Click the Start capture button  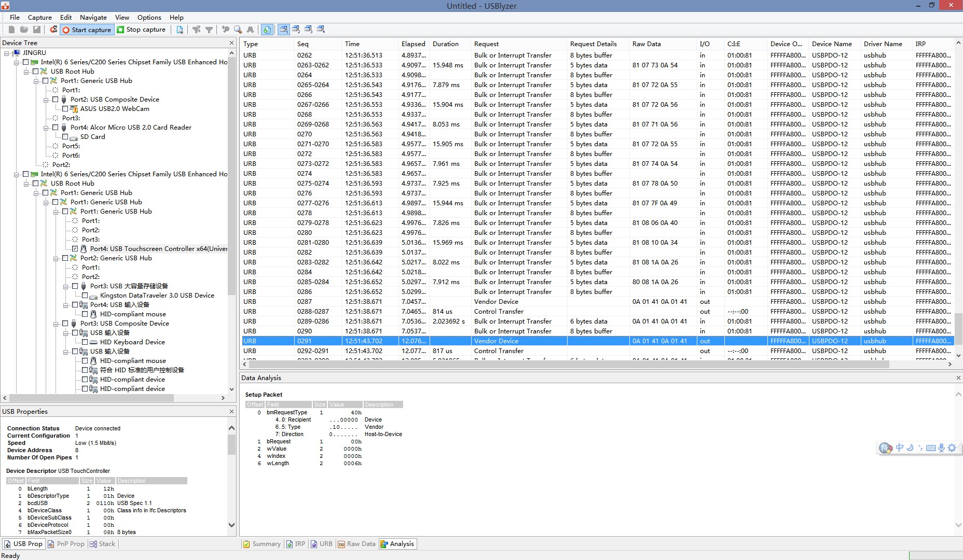pos(87,30)
